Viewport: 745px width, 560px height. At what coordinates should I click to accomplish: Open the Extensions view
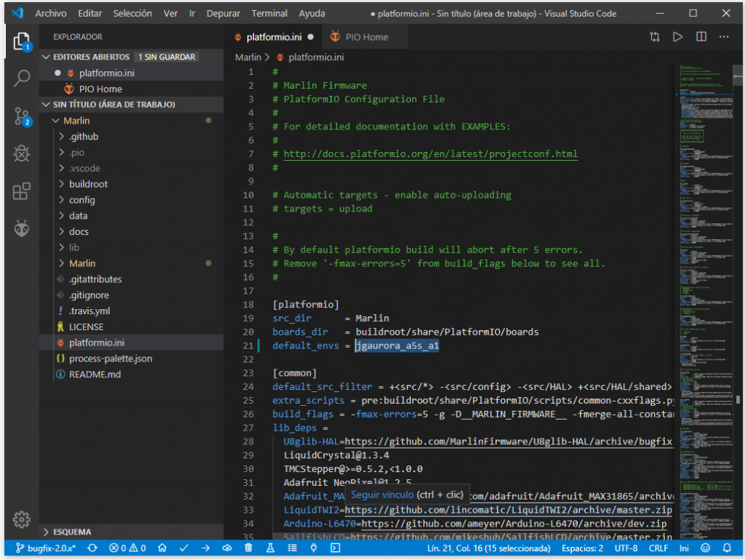pos(22,191)
